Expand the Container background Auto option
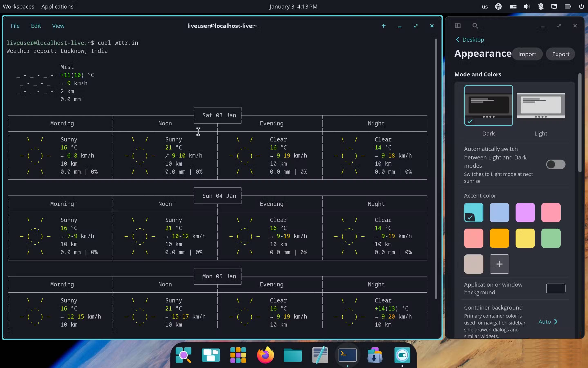This screenshot has width=588, height=368. (x=548, y=322)
